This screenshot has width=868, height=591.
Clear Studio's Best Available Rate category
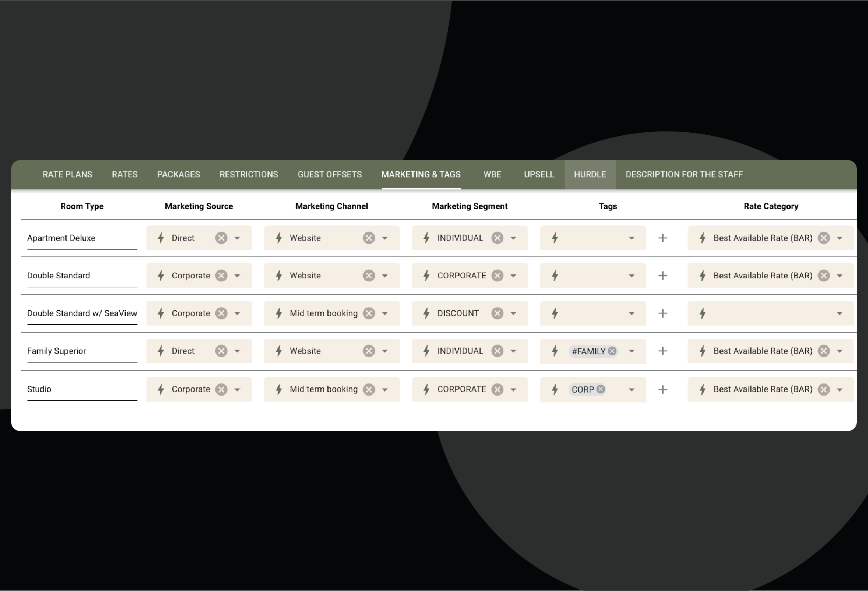click(824, 390)
